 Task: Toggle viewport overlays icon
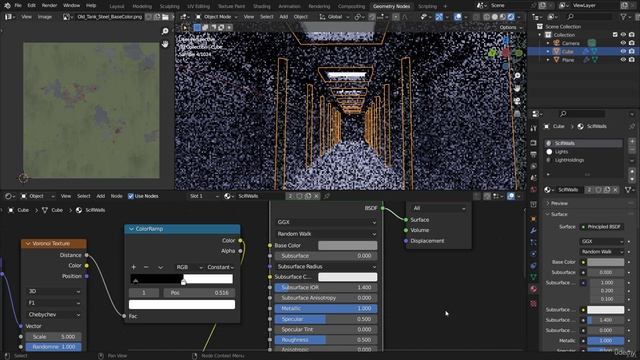click(458, 17)
